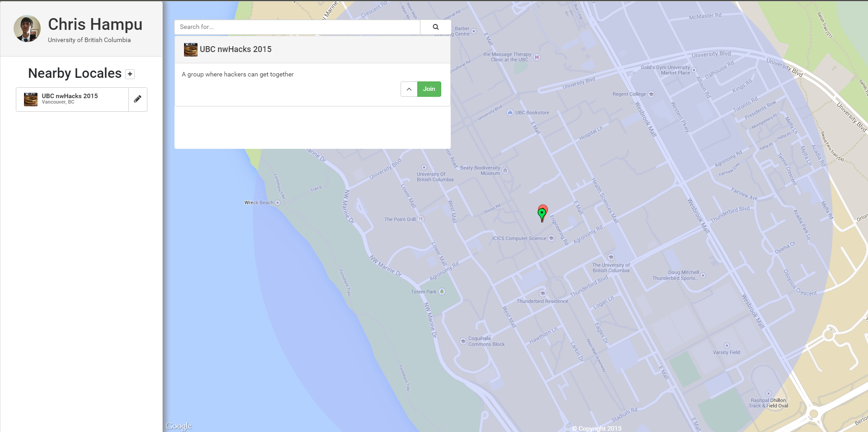
Task: Click the Western Pkwy street label
Action: coord(680,117)
